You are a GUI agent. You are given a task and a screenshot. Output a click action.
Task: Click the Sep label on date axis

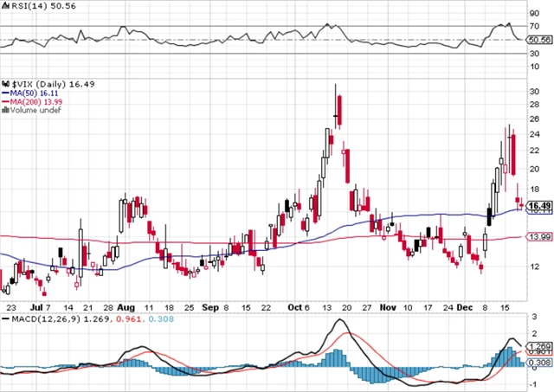tap(210, 307)
